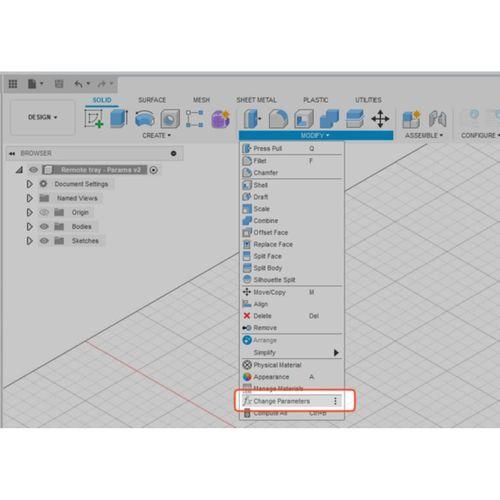Choose Align from the menu
Screen dimensions: 500x500
tap(292, 304)
